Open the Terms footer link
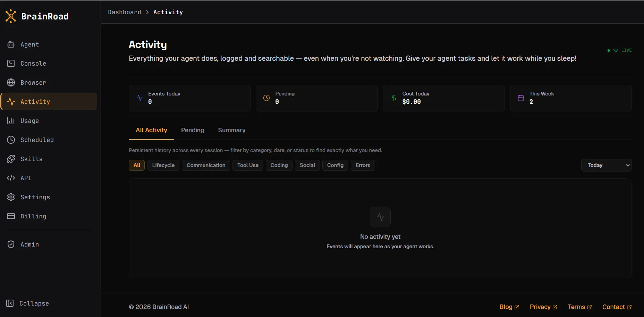644x317 pixels. [x=580, y=307]
